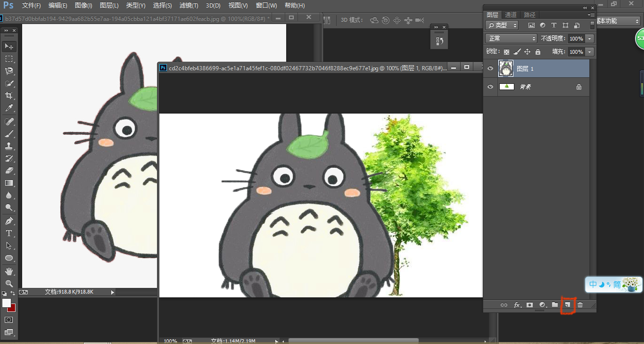Screen dimensions: 644x344
Task: Select the Gradient tool
Action: pos(9,183)
